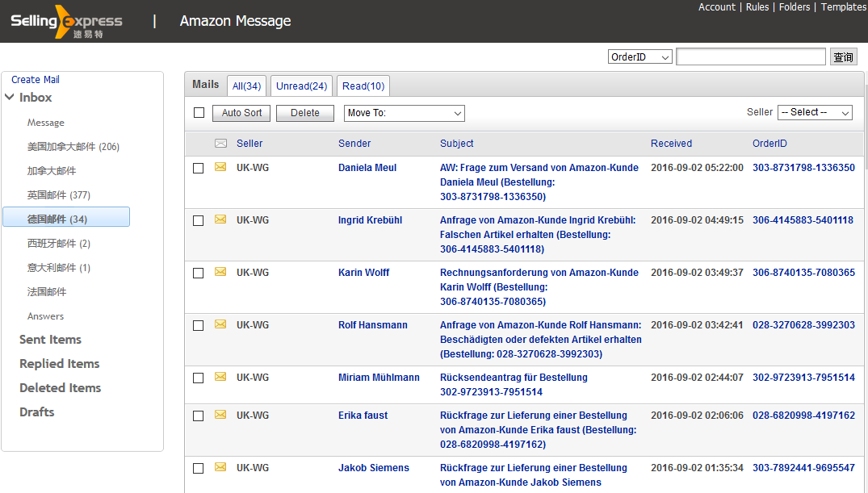
Task: Click the mail icon in Karin Wolff's row
Action: 220,273
